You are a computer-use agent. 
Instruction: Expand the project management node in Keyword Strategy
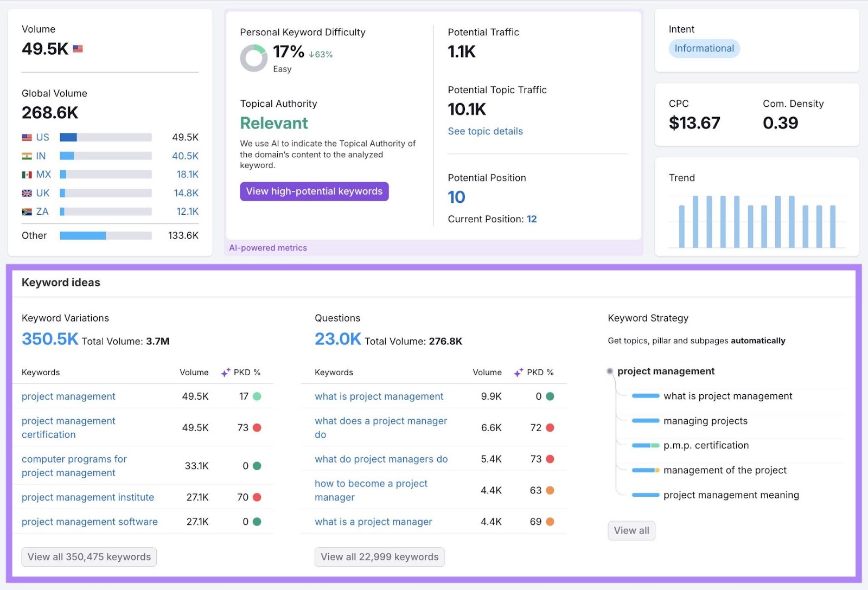pyautogui.click(x=610, y=371)
